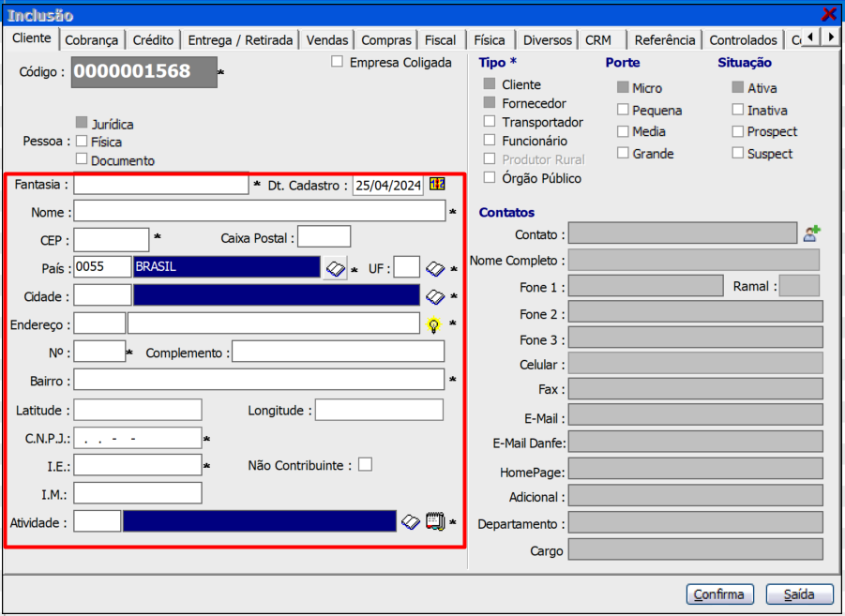The height and width of the screenshot is (616, 845).
Task: Open the Cidade lookup book icon
Action: pyautogui.click(x=435, y=296)
